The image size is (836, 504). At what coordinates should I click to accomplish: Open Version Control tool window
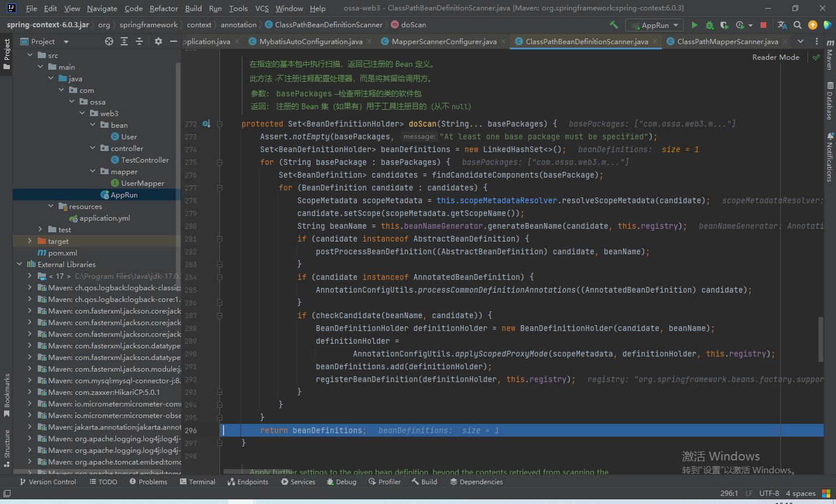click(48, 482)
